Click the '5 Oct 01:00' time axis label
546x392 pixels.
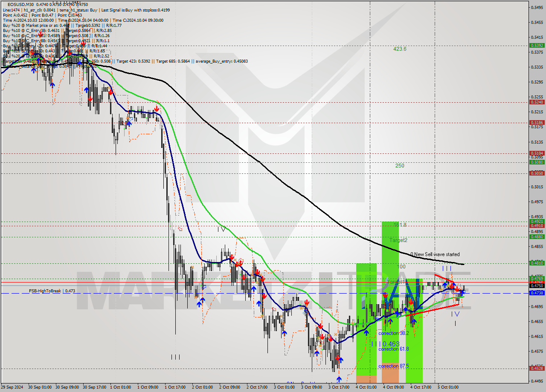448,387
